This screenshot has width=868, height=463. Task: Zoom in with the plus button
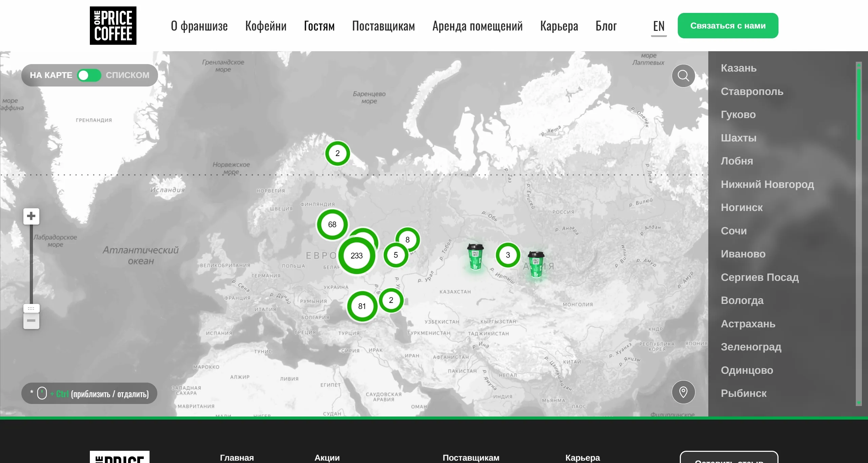pos(31,216)
